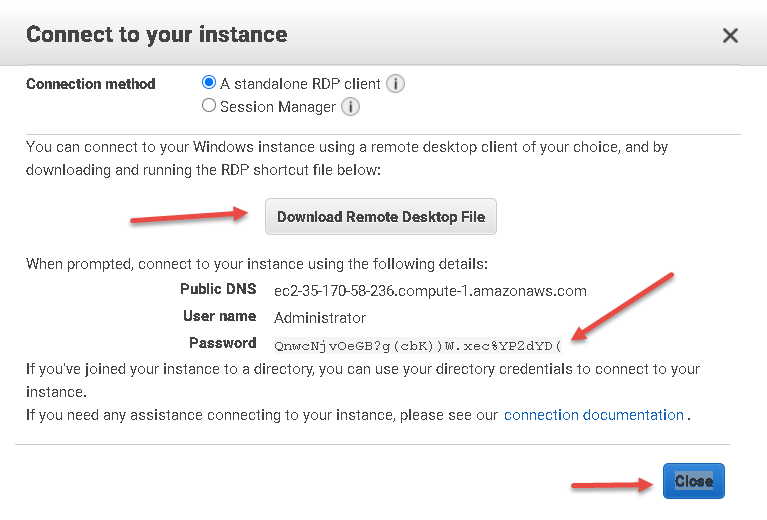Screen dimensions: 767x520
Task: Close the dialog with the X icon
Action: point(730,35)
